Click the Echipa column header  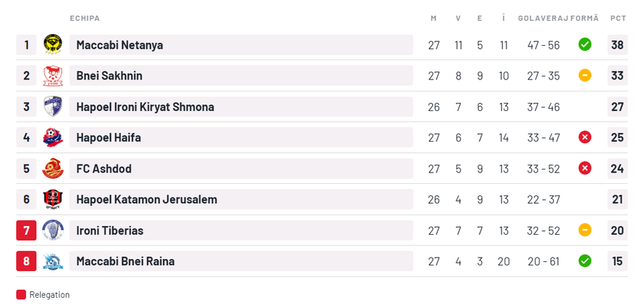[84, 18]
